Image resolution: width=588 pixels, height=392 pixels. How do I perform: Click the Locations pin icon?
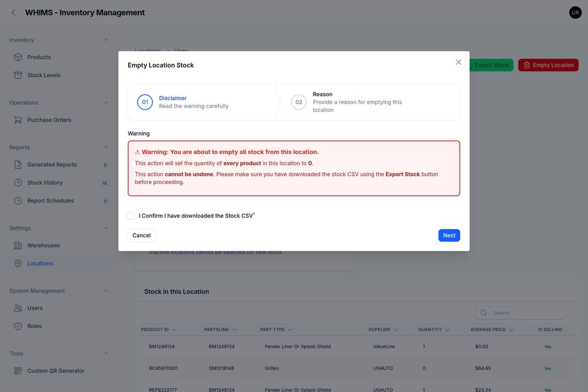pos(18,263)
